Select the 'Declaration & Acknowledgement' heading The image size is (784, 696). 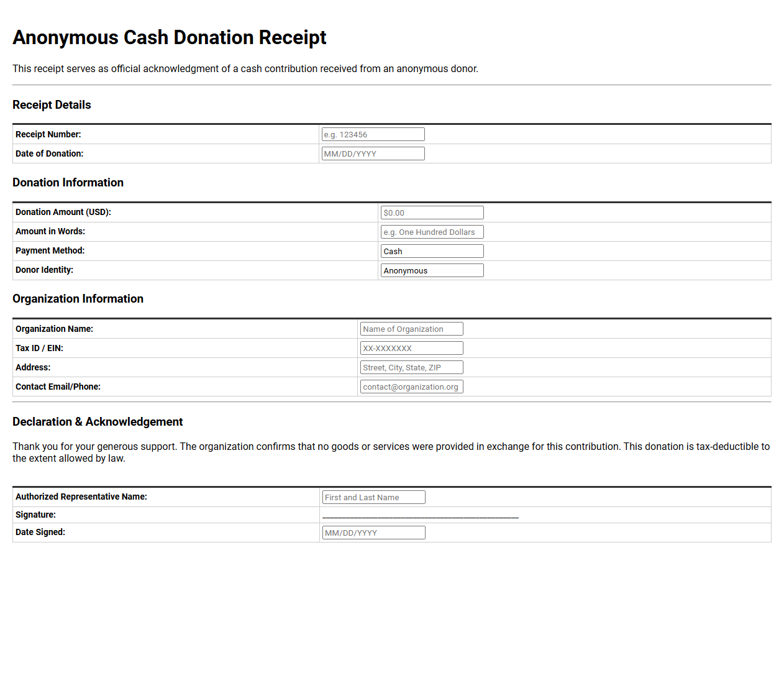[98, 422]
